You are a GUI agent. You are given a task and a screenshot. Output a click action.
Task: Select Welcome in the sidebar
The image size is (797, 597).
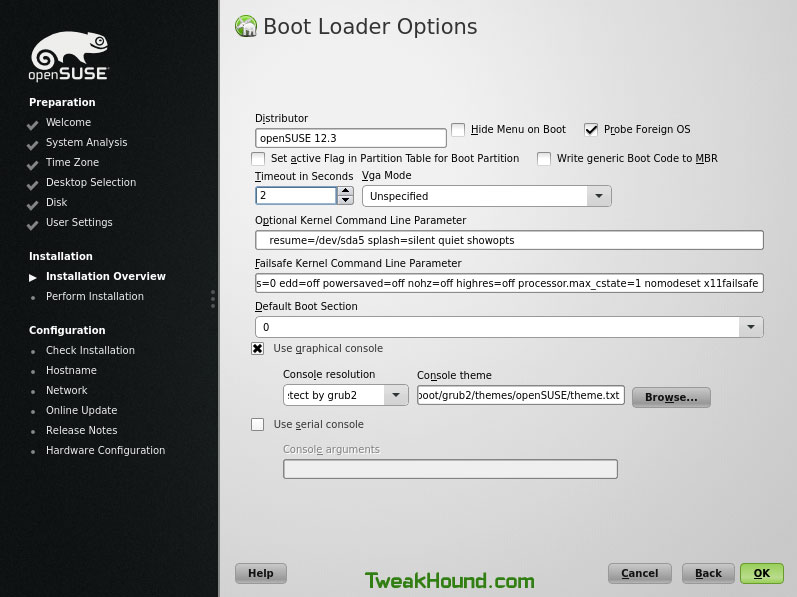[x=68, y=122]
